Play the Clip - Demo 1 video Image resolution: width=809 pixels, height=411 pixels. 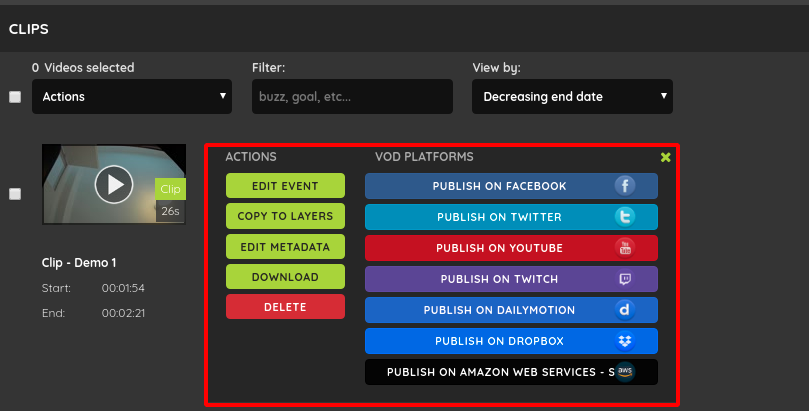(x=114, y=184)
